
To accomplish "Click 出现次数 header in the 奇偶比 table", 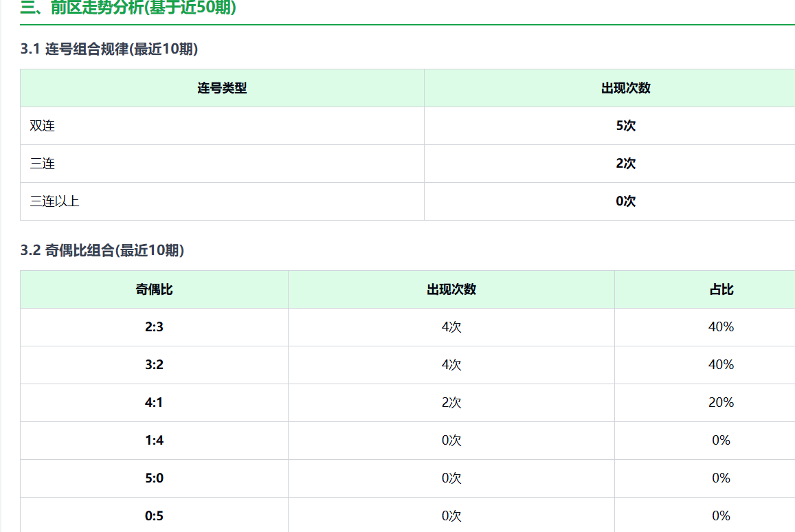I will [x=451, y=289].
